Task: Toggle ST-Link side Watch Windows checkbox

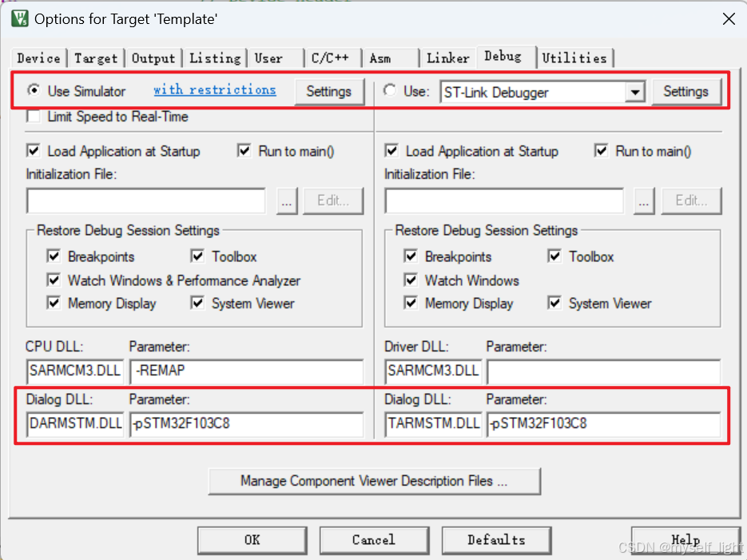Action: (411, 280)
